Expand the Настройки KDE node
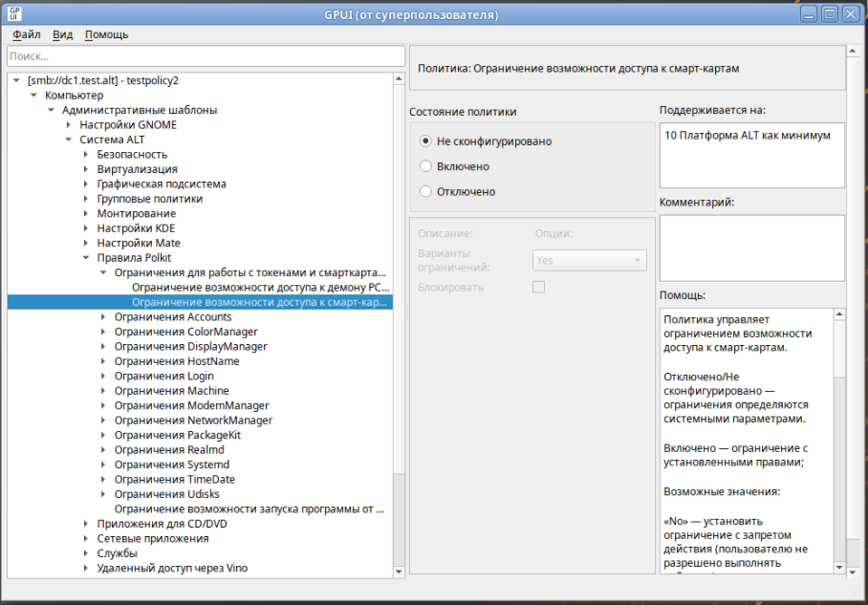Image resolution: width=868 pixels, height=605 pixels. 86,228
